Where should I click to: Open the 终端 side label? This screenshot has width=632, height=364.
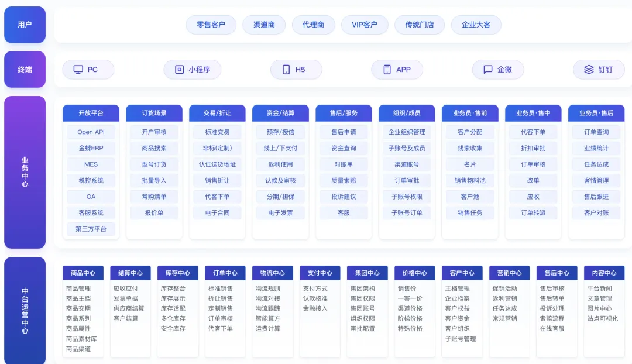tap(25, 69)
